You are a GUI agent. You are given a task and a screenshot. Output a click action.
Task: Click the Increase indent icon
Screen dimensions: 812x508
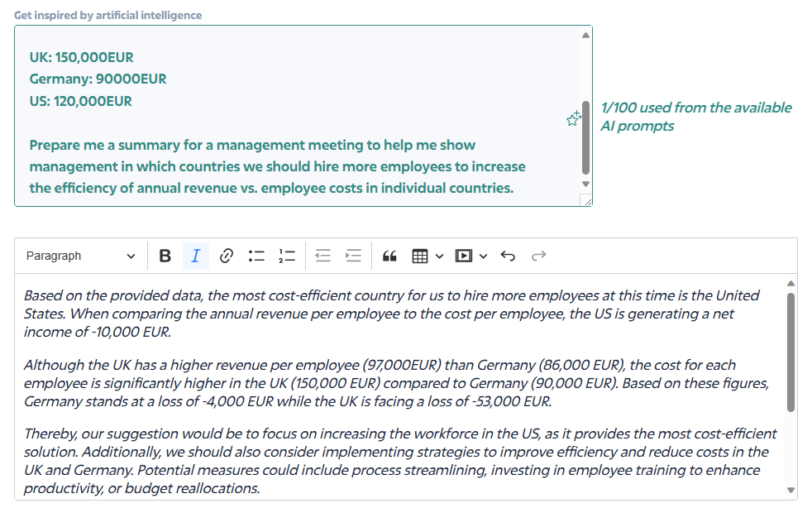click(353, 256)
